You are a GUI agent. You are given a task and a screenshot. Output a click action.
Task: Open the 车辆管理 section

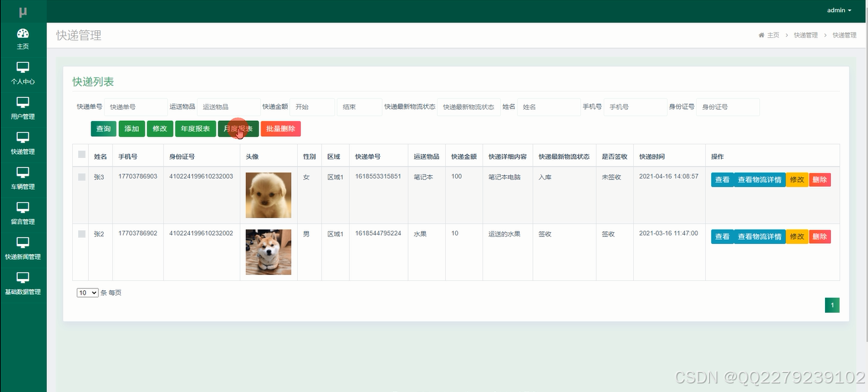click(x=23, y=178)
